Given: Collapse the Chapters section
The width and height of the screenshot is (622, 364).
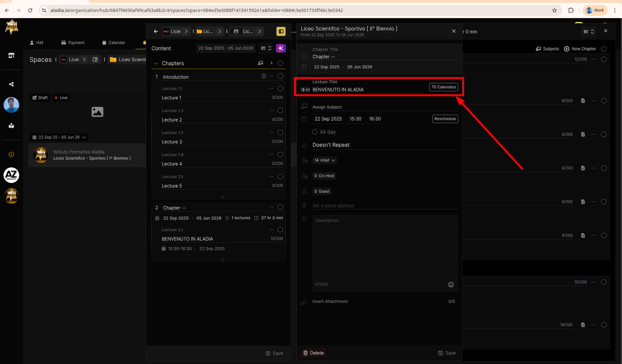Looking at the screenshot, I should pyautogui.click(x=156, y=63).
